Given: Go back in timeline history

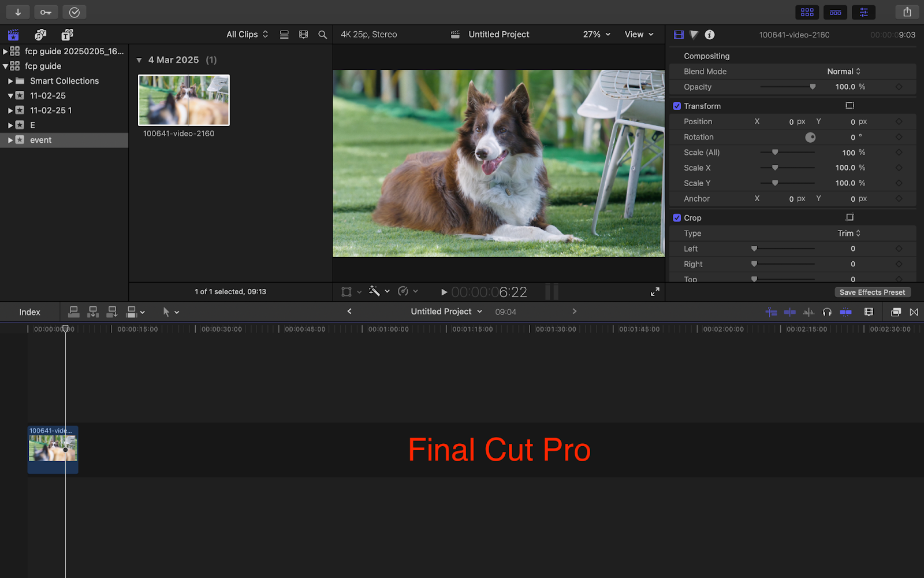Looking at the screenshot, I should 349,312.
